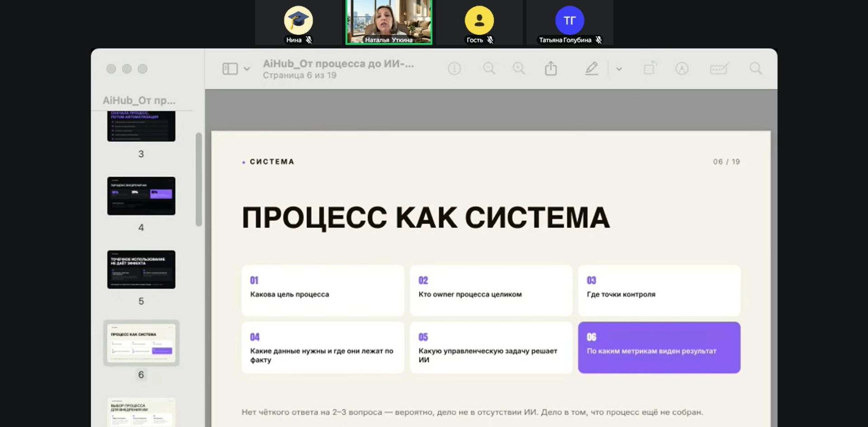
Task: Click the rotate page icon
Action: (650, 68)
